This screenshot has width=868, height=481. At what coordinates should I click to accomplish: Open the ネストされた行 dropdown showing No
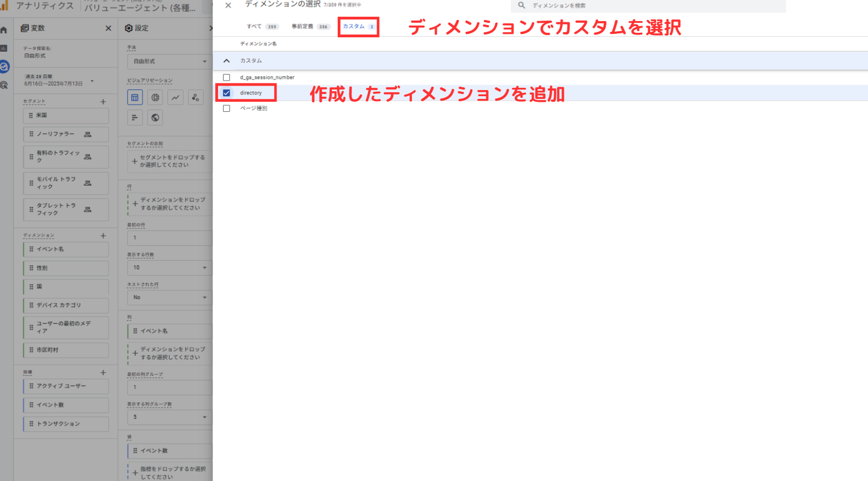click(169, 297)
